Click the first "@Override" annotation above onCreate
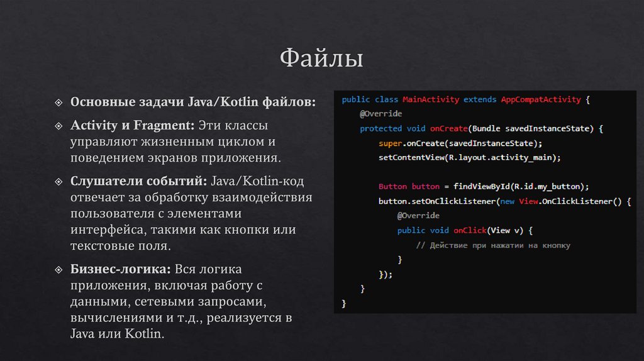Image resolution: width=644 pixels, height=361 pixels. (380, 114)
